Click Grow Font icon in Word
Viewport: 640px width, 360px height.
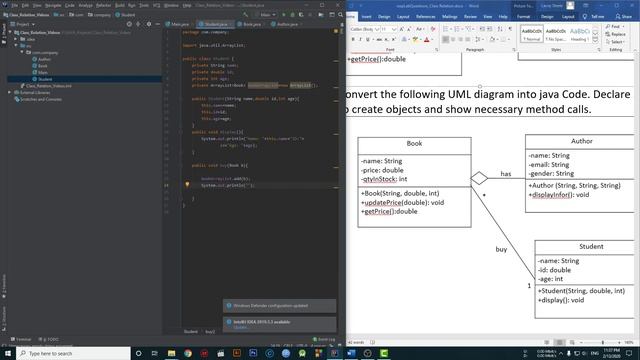coord(402,29)
